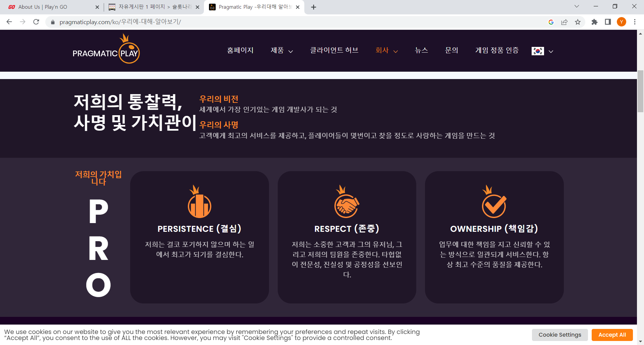Open the 게임 정품 인증 menu item
The image size is (644, 345).
pos(497,50)
